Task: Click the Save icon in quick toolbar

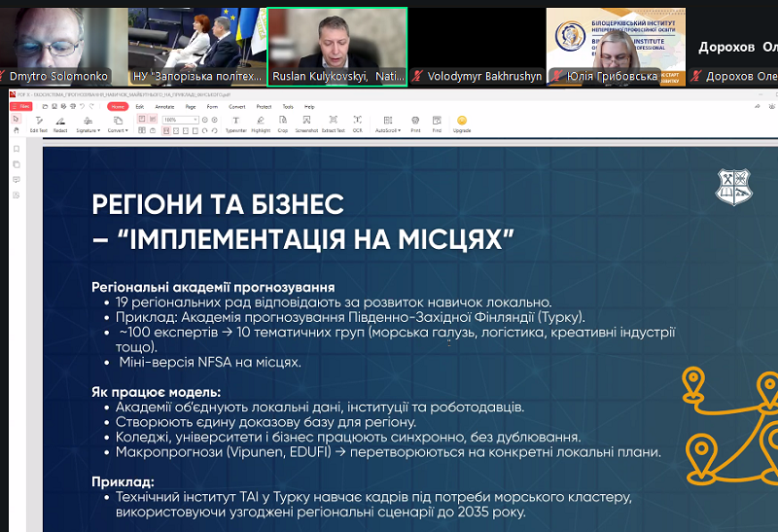Action: [x=54, y=106]
